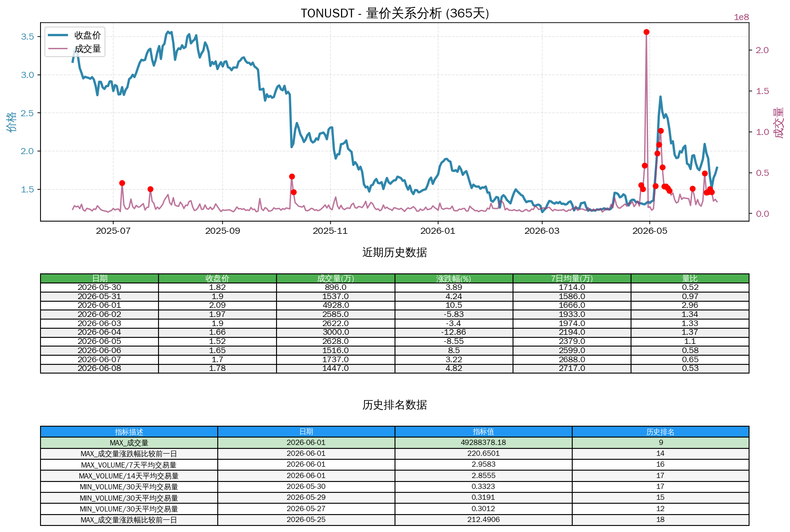The height and width of the screenshot is (532, 790).
Task: Select the MAX_VOLUME/7天平均交易量 label
Action: tap(129, 465)
